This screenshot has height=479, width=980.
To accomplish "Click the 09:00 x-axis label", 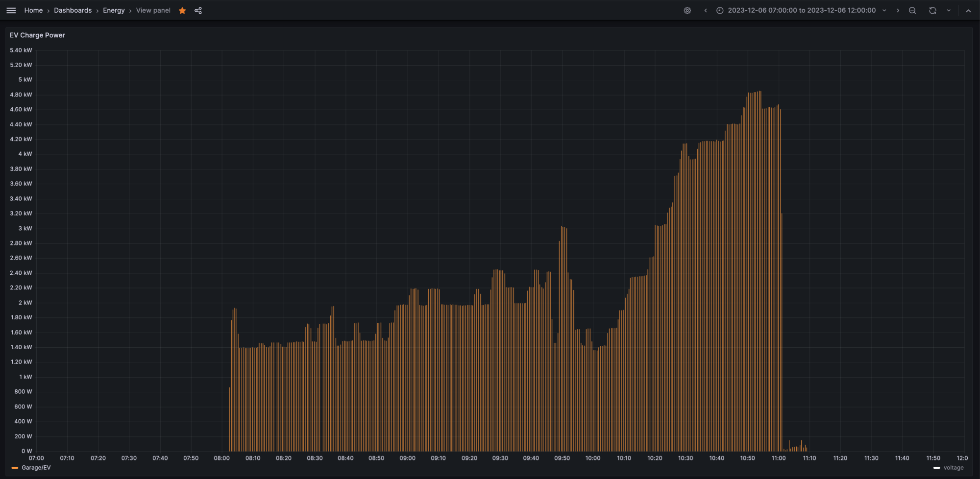I will pos(407,458).
